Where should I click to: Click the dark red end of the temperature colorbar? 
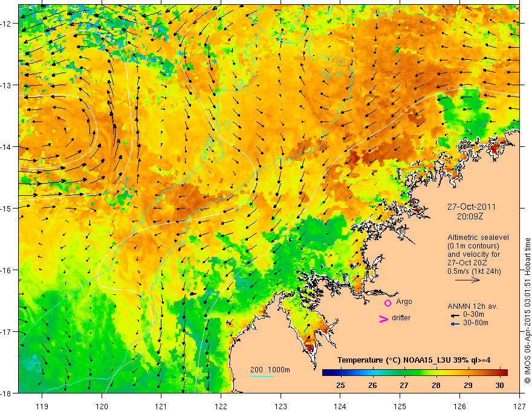pos(504,372)
